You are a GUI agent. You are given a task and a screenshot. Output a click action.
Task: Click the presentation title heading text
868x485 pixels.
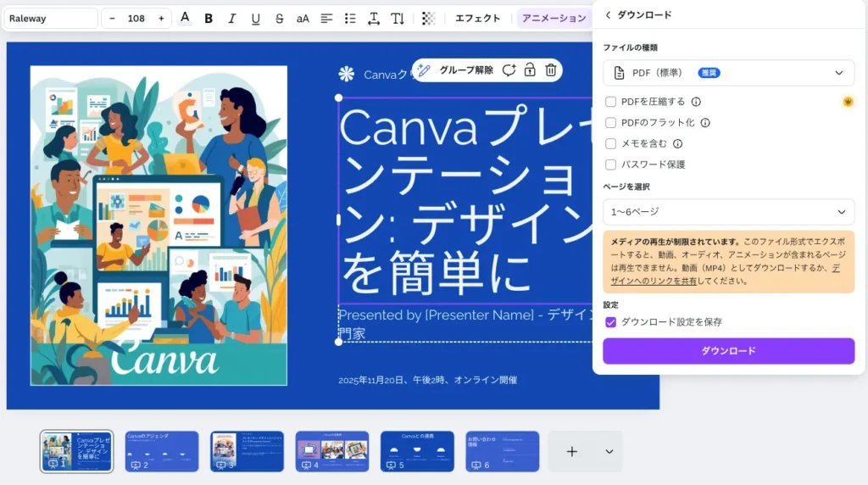[465, 200]
